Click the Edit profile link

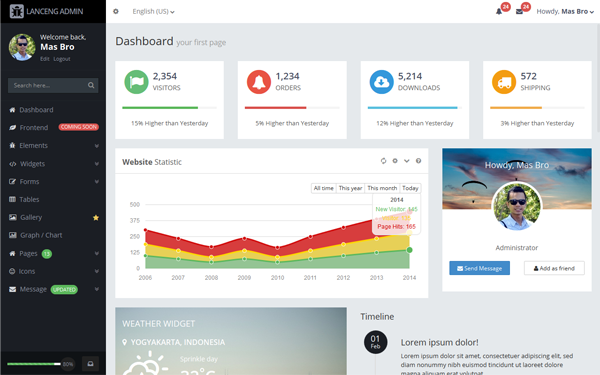pos(45,59)
